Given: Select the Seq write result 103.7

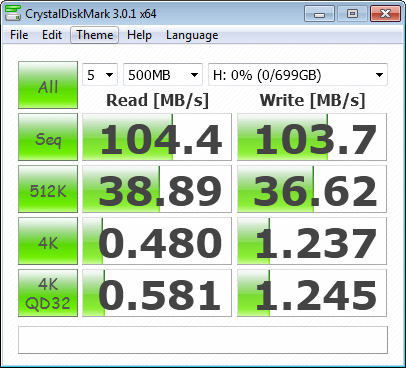Looking at the screenshot, I should coord(312,137).
